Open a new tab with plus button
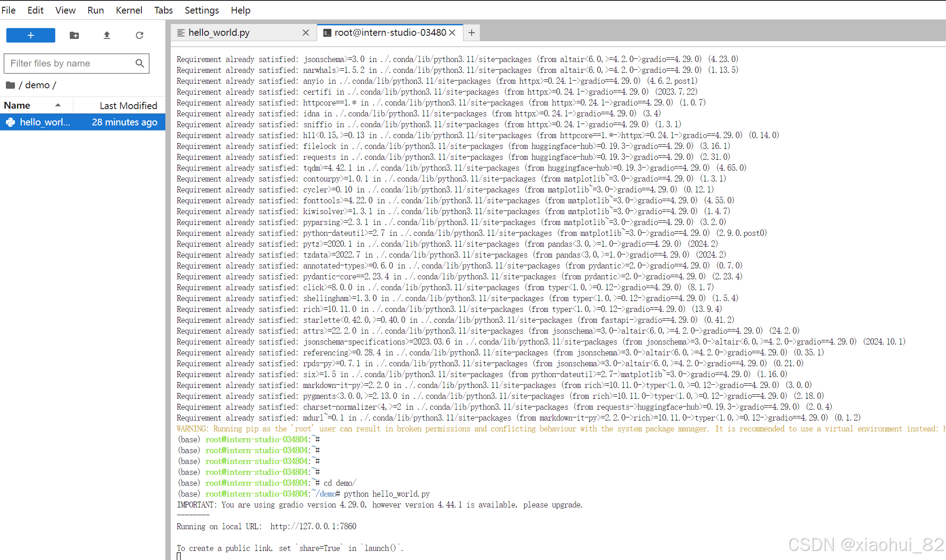 (472, 33)
